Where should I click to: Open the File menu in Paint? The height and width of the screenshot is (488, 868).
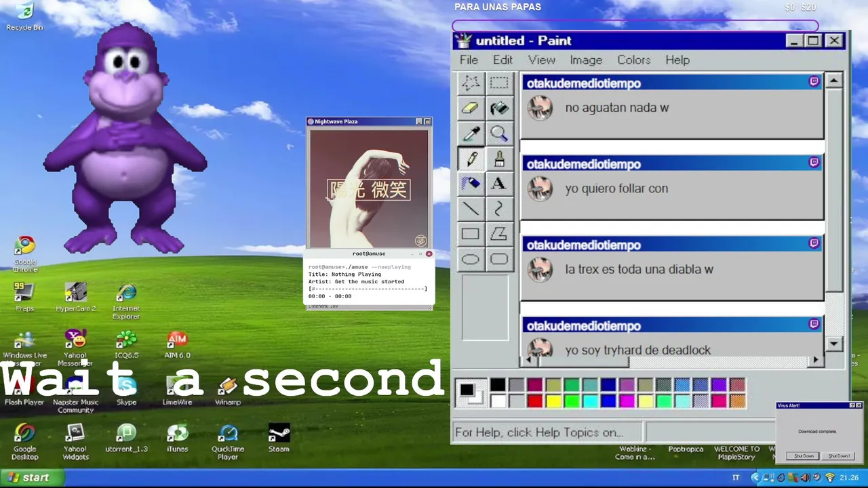point(469,60)
